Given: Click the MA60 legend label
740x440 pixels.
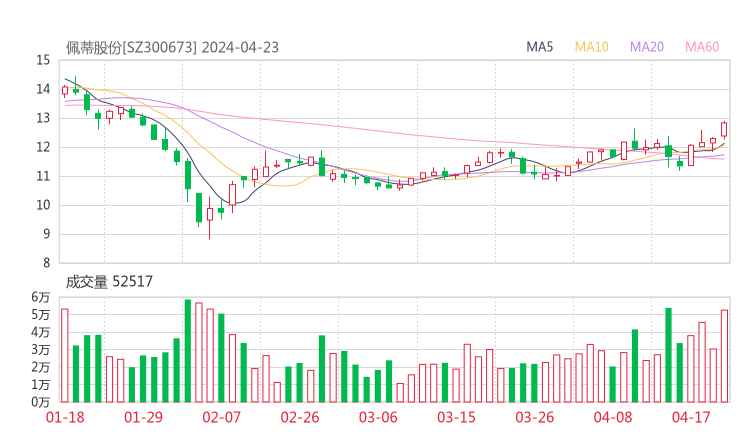Looking at the screenshot, I should point(702,47).
